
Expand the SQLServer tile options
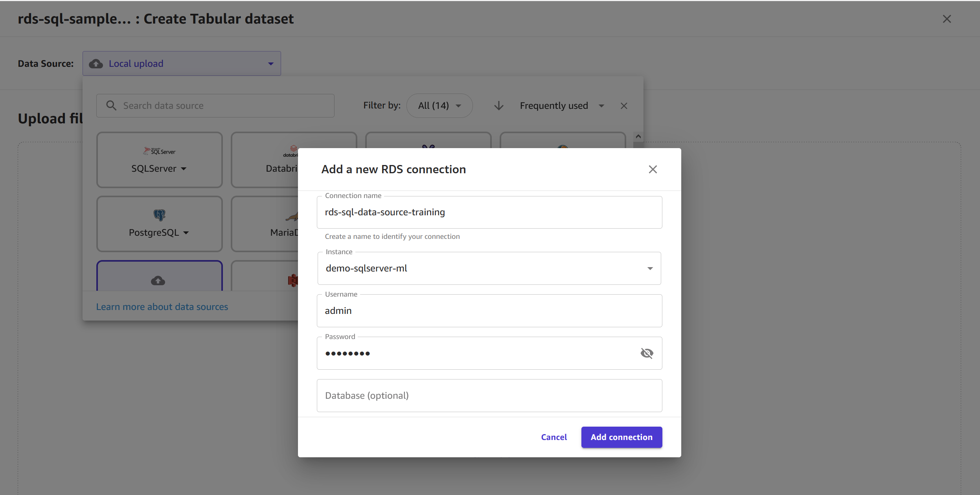click(184, 169)
